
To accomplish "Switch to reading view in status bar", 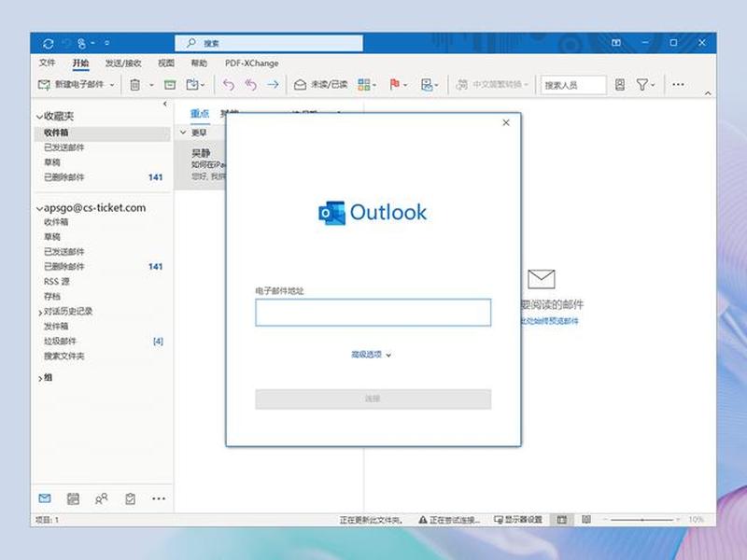I will 586,520.
